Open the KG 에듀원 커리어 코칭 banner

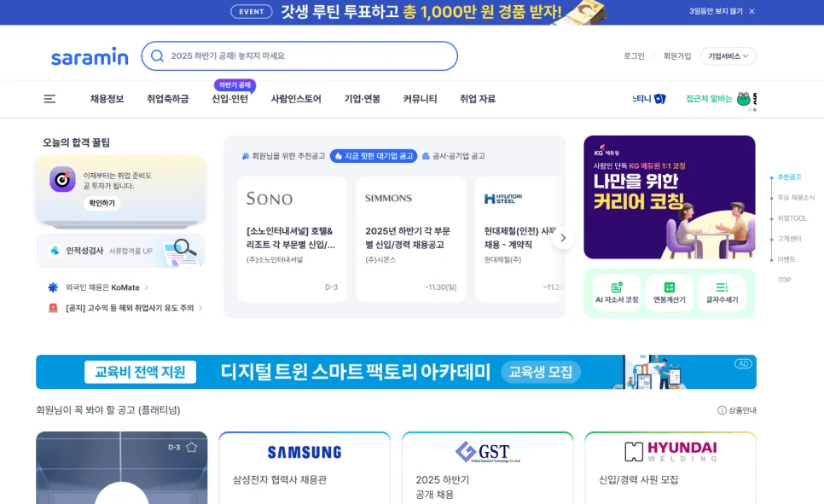(x=670, y=197)
